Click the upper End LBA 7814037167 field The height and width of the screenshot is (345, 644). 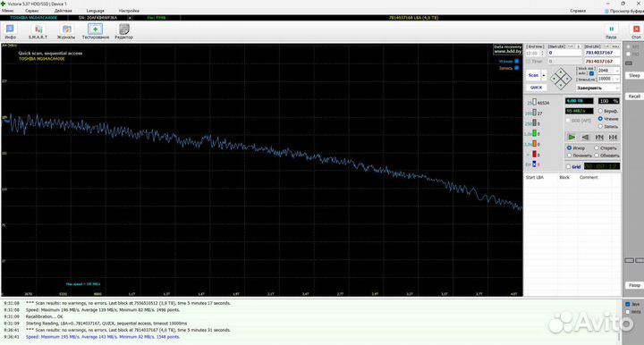[x=602, y=53]
